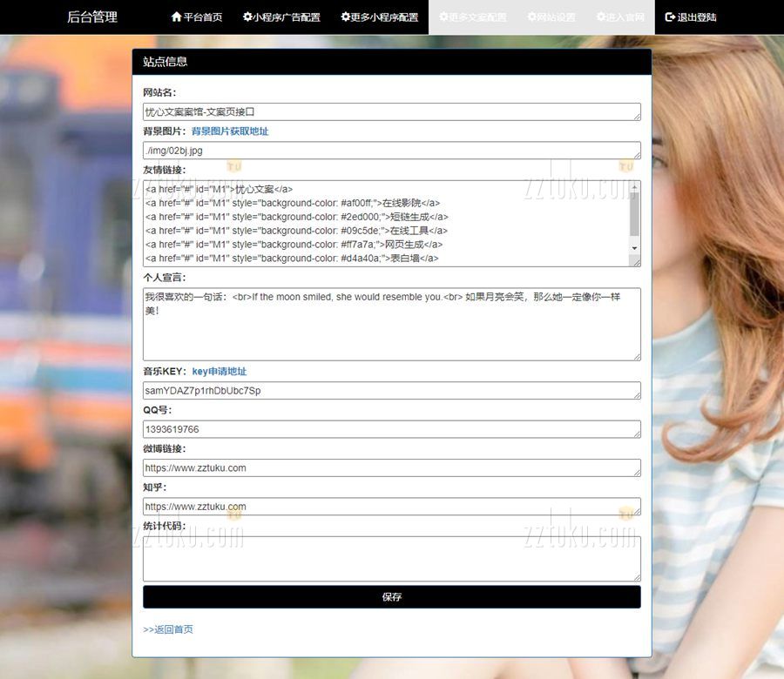
Task: Click the 网站名 input field
Action: (391, 112)
